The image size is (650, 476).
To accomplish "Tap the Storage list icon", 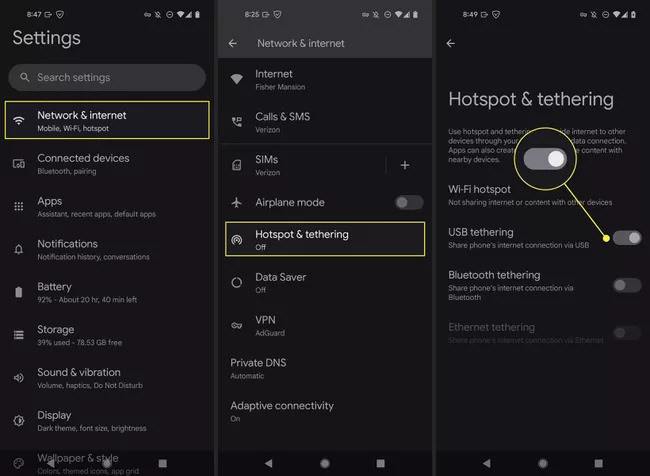I will tap(19, 335).
